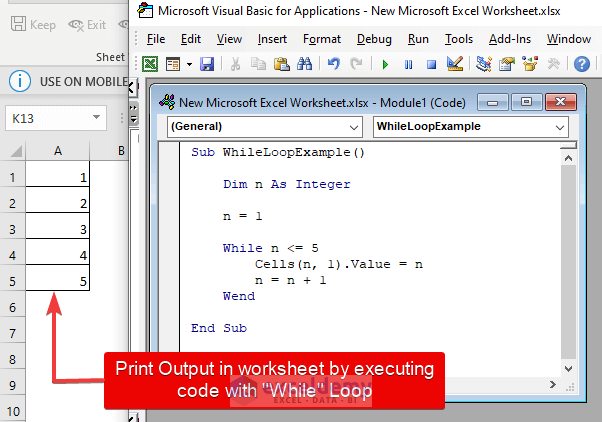Image resolution: width=602 pixels, height=422 pixels.
Task: Pause execution with the Break icon
Action: coord(408,64)
